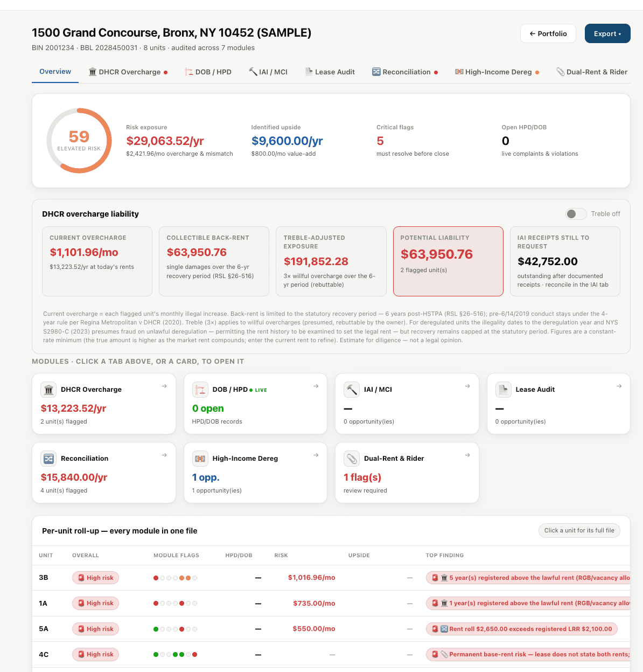Screen dimensions: 643x672
Task: Open DHCR Overcharge card via its arrow
Action: [x=164, y=386]
